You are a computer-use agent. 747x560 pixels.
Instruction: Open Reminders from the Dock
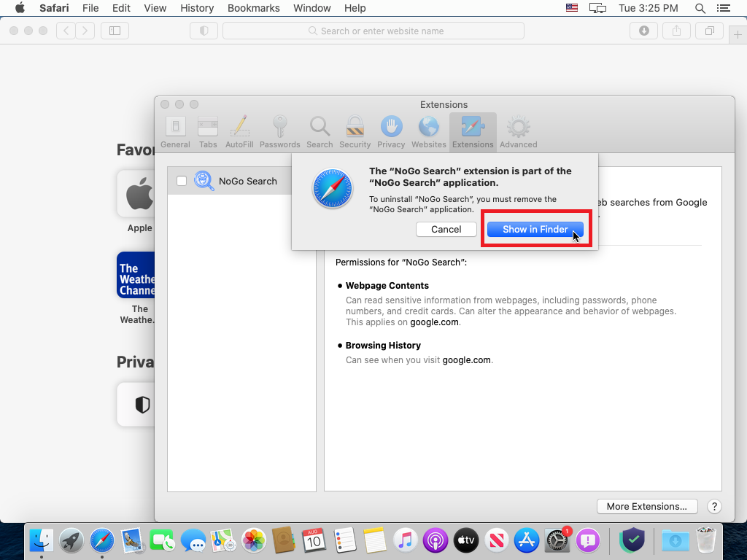pos(344,540)
